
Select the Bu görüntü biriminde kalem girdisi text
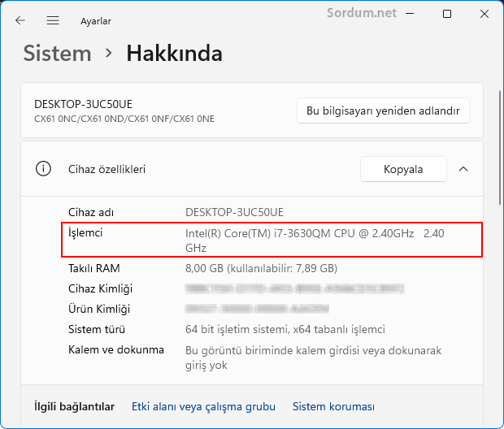coord(314,357)
